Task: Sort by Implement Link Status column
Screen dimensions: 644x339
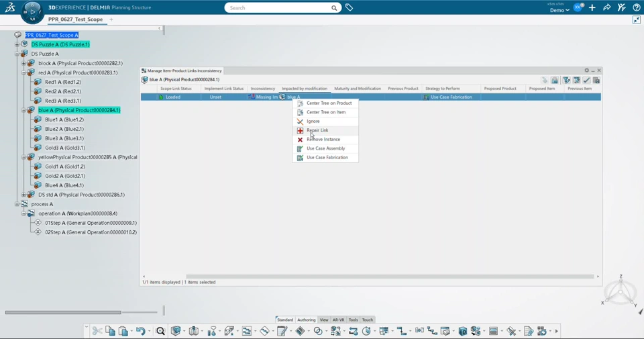Action: (x=224, y=89)
